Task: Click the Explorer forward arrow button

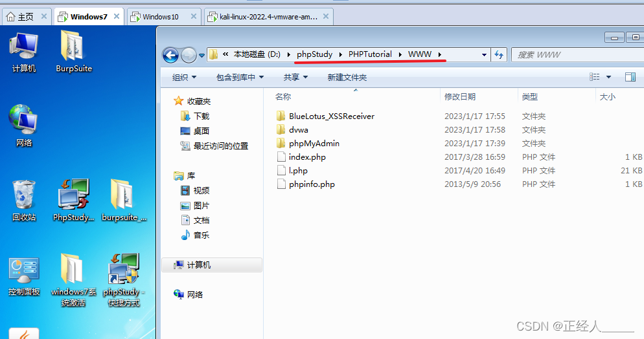Action: 189,55
